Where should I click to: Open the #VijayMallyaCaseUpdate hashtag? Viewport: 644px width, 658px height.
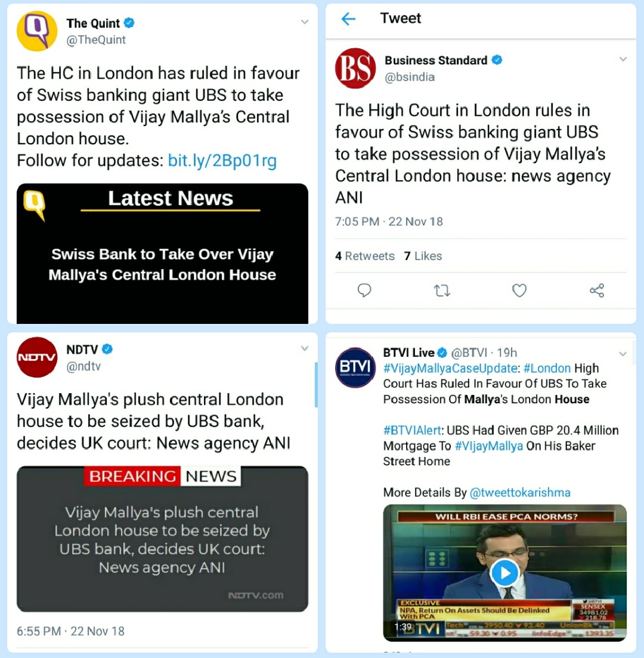[x=450, y=369]
